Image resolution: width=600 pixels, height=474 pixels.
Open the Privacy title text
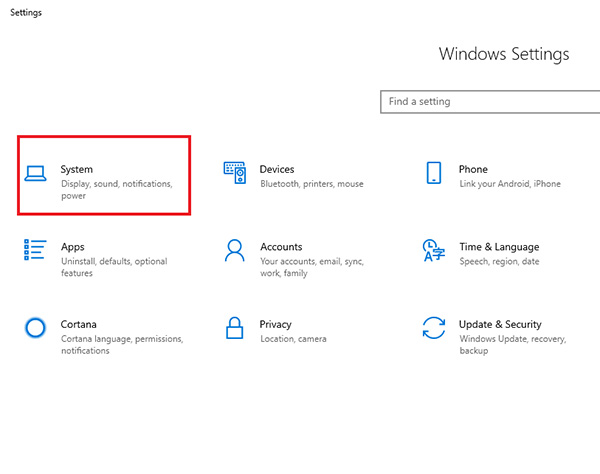pyautogui.click(x=276, y=324)
